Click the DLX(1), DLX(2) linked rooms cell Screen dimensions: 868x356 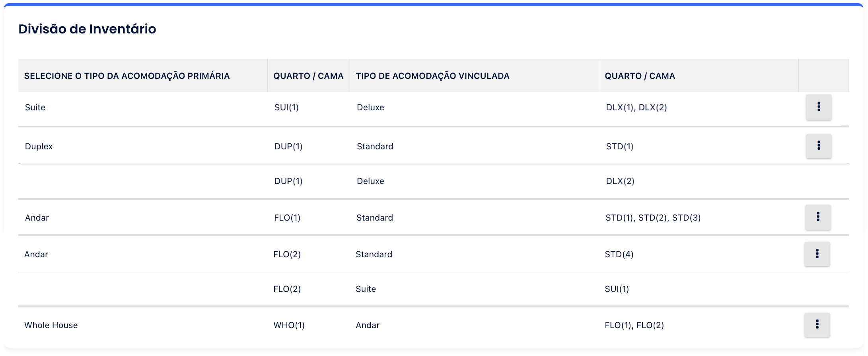tap(636, 108)
